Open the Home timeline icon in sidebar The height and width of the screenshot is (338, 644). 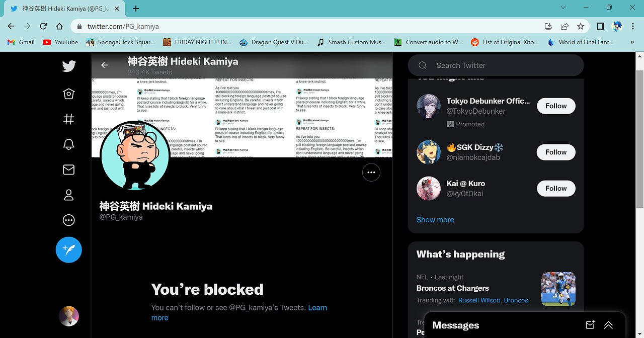69,94
